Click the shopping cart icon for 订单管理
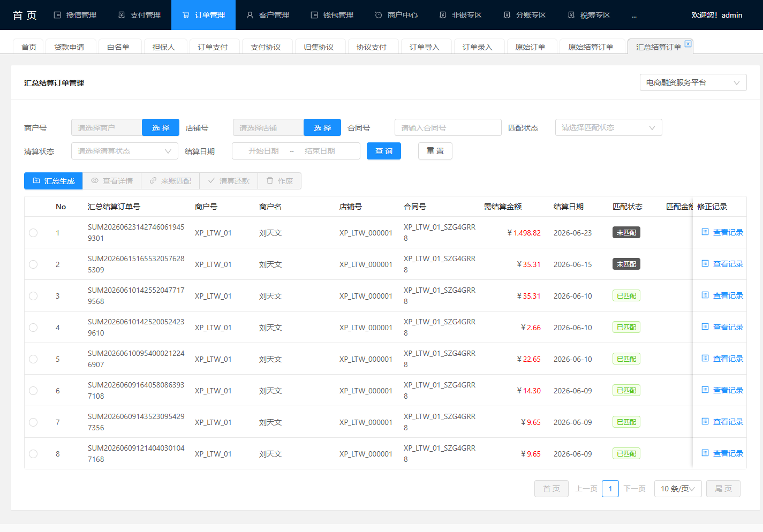 [x=186, y=15]
